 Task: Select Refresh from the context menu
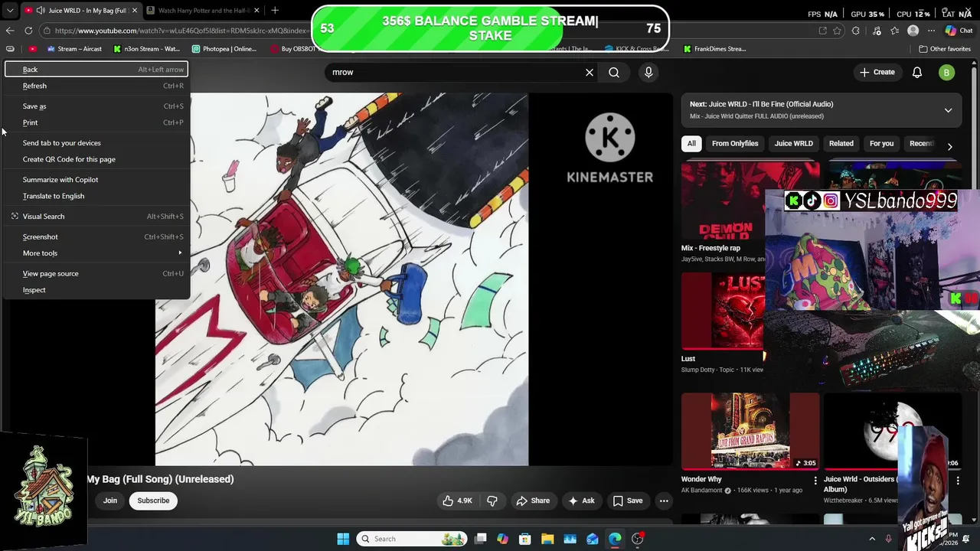[x=96, y=86]
